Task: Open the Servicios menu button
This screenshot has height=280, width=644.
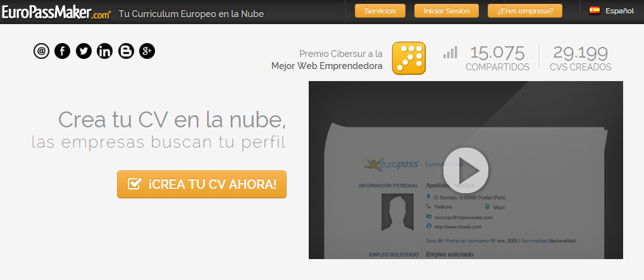Action: pyautogui.click(x=380, y=11)
